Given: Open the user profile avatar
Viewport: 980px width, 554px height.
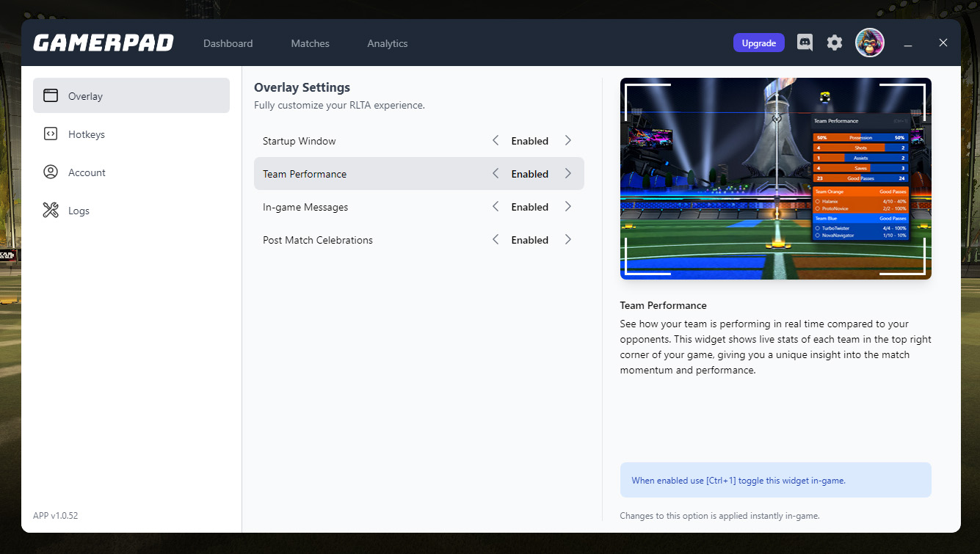Looking at the screenshot, I should coord(870,43).
